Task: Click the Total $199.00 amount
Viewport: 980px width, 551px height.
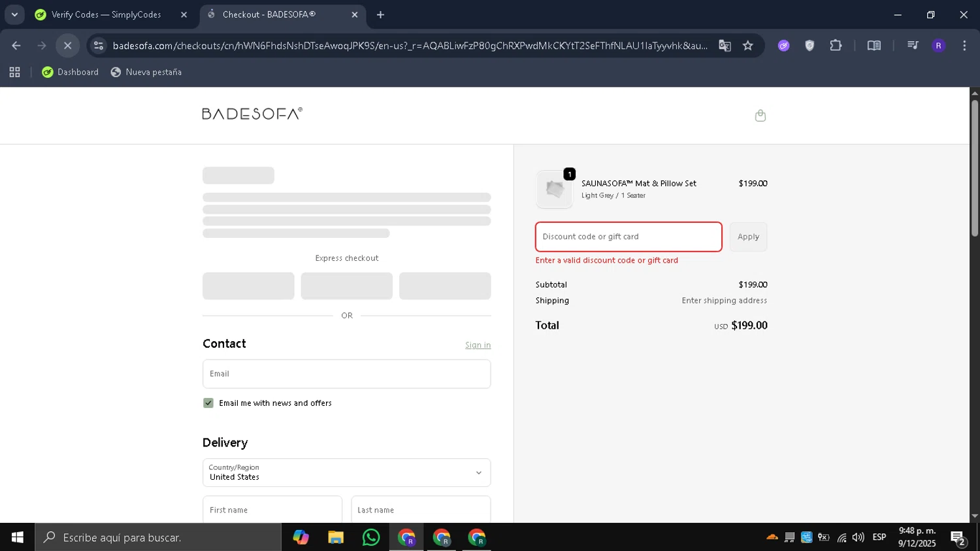Action: coord(749,326)
